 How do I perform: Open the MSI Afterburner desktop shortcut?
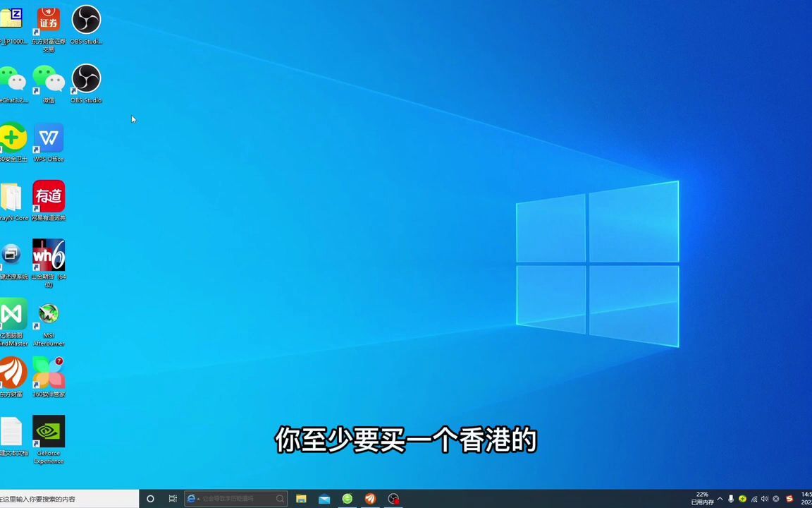pos(49,325)
